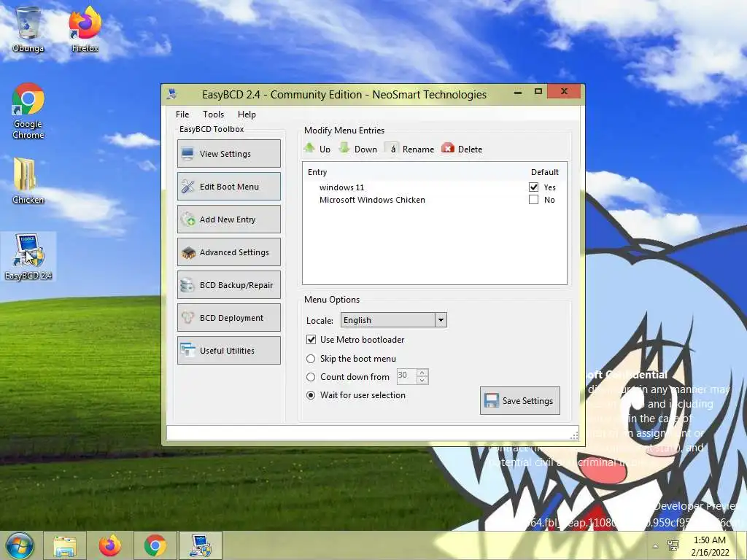Open the Tools menu

pyautogui.click(x=213, y=114)
